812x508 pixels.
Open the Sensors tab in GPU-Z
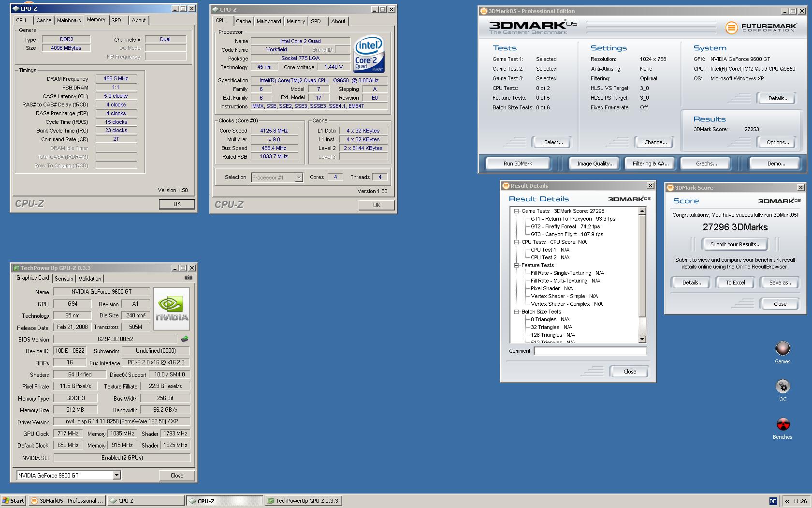click(x=64, y=279)
